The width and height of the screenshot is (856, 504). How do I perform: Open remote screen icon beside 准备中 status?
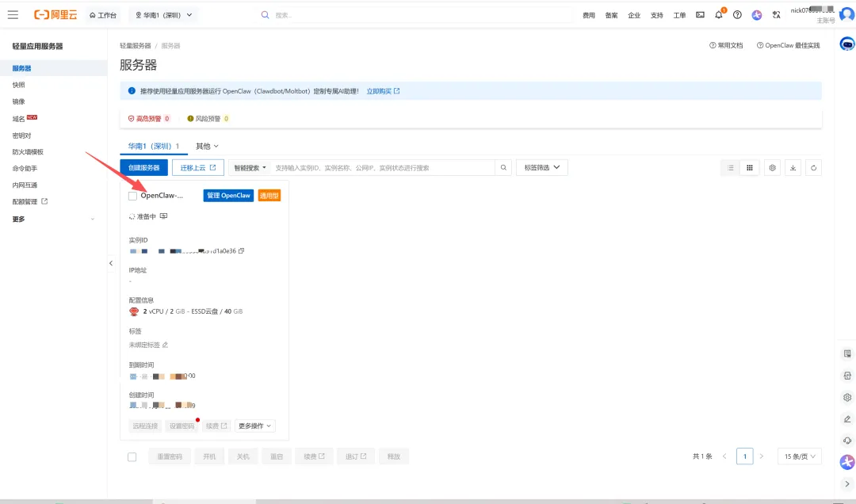[x=163, y=216]
